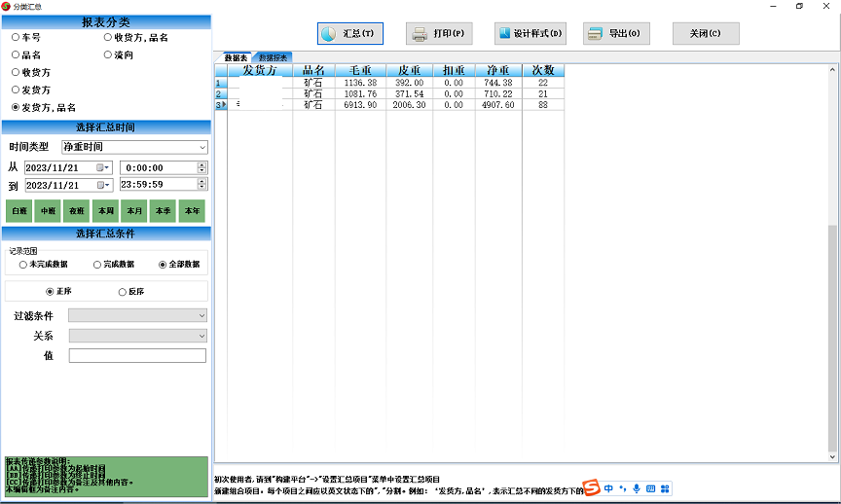Image resolution: width=841 pixels, height=504 pixels.
Task: Toggle Sogou Chinese/English mode (中)
Action: click(608, 487)
